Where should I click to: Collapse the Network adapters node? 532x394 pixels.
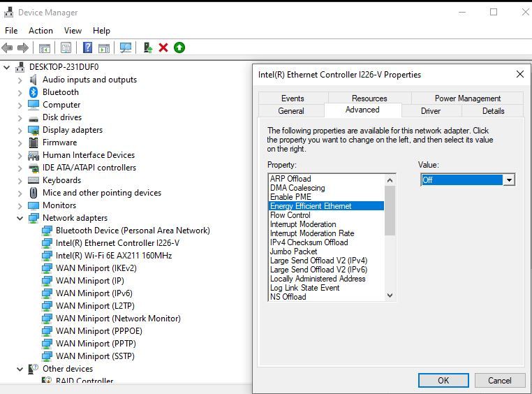[20, 218]
